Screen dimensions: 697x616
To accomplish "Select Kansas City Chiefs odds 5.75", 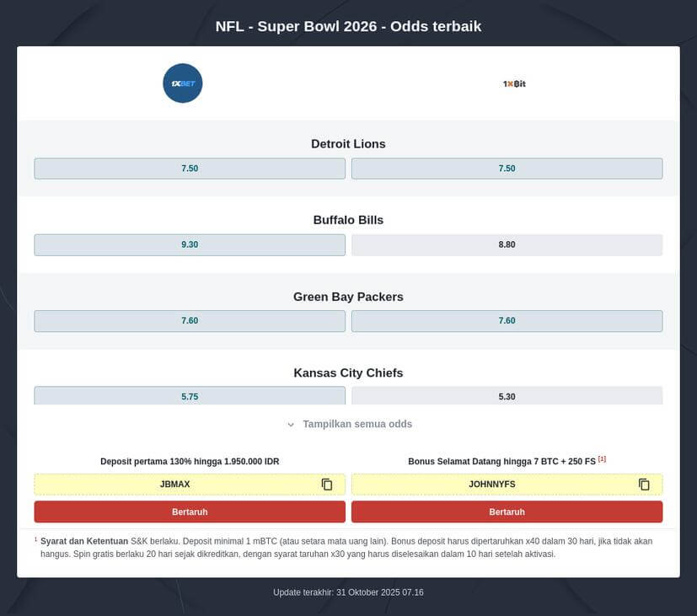I will coord(190,396).
